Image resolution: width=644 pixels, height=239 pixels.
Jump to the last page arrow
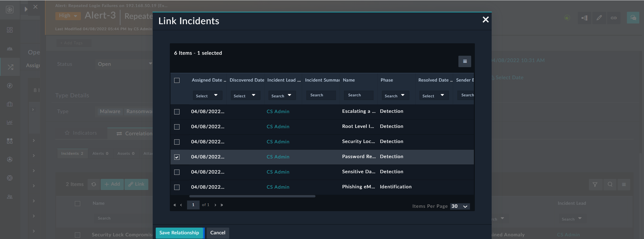pos(221,205)
